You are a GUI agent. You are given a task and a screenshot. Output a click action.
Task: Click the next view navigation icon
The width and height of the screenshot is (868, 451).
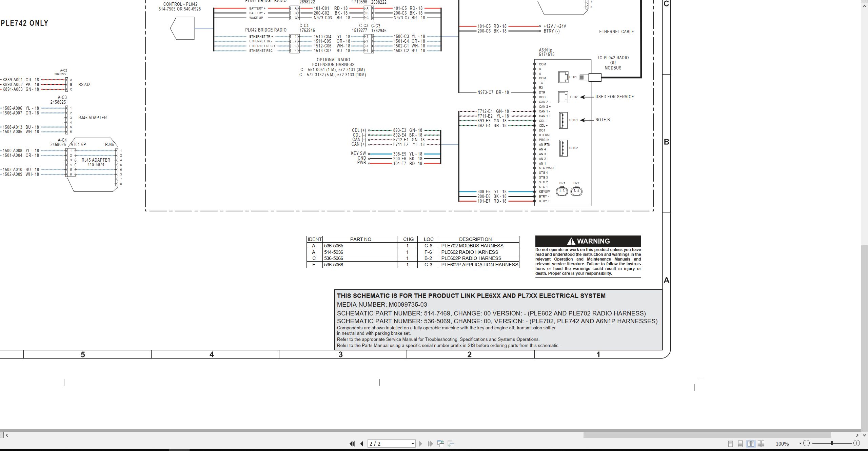451,444
